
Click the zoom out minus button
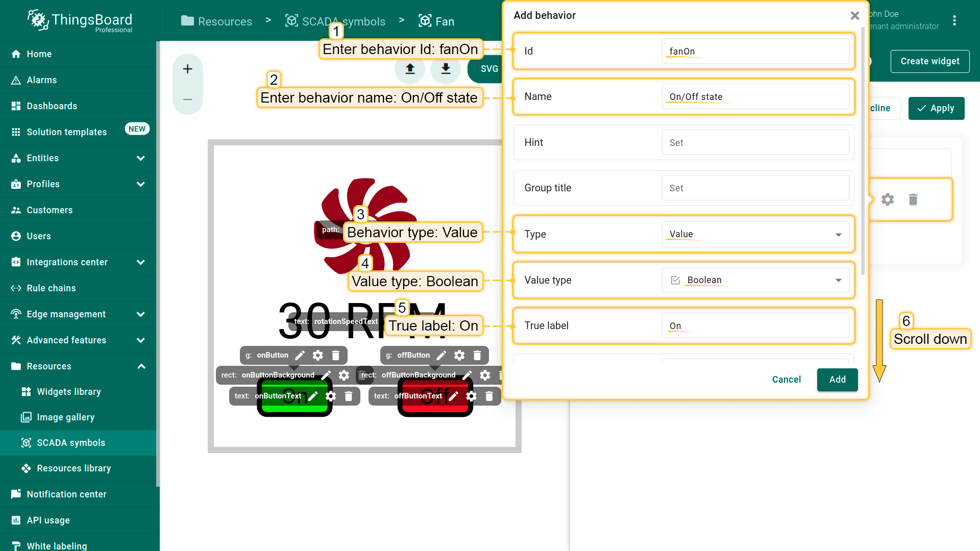[x=188, y=99]
